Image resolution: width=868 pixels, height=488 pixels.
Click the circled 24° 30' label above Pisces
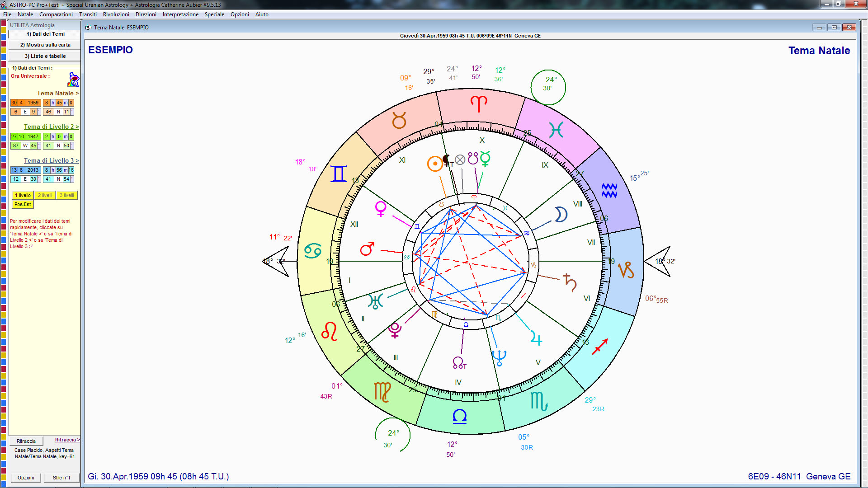548,87
